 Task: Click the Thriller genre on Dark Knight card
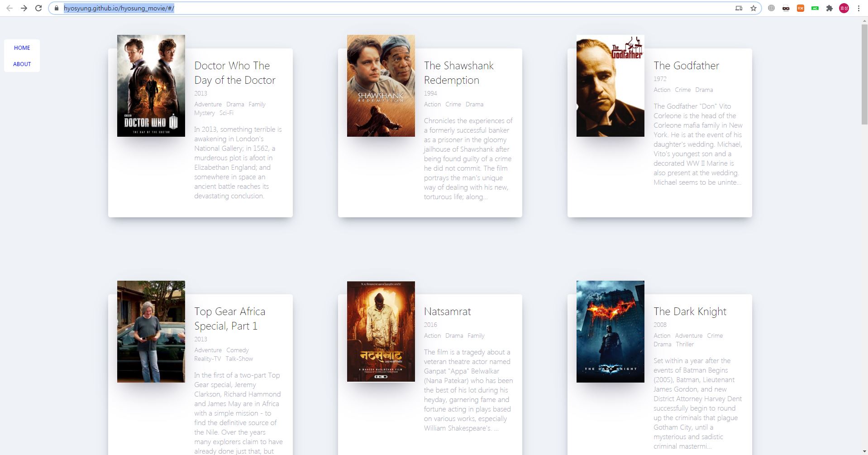685,345
